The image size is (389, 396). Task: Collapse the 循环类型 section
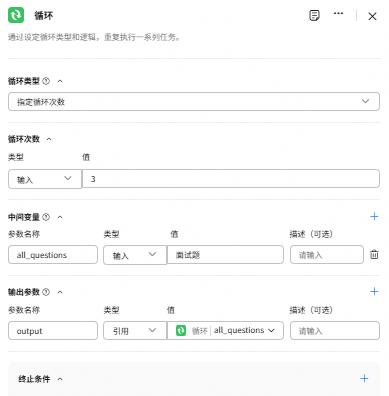point(60,81)
